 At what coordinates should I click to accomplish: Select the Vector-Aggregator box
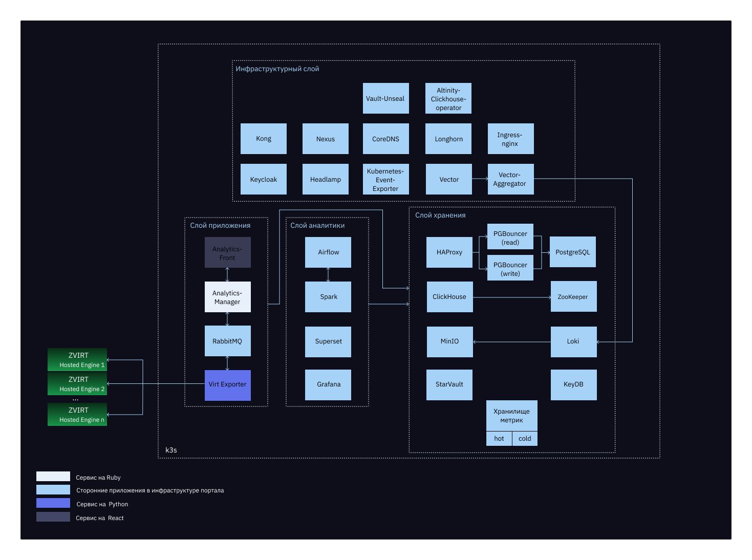pyautogui.click(x=510, y=179)
